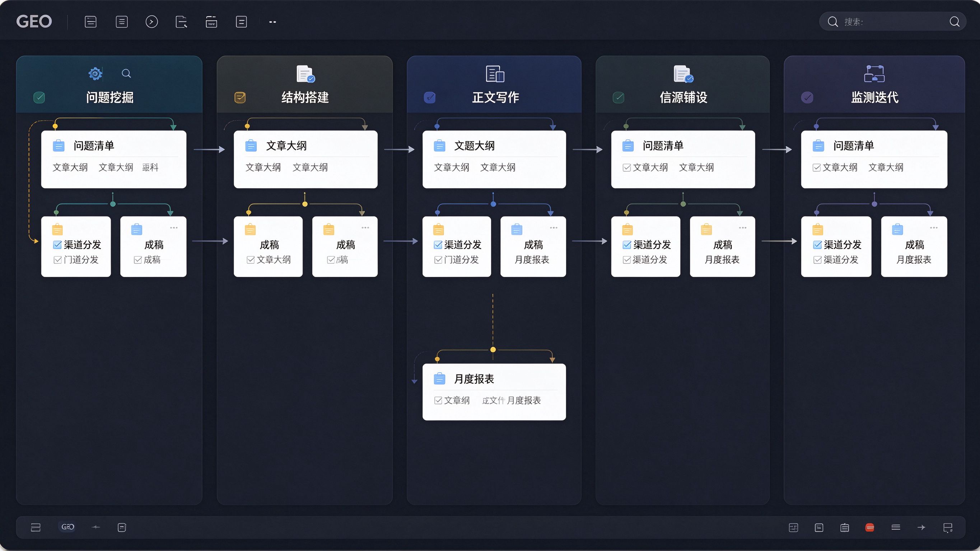
Task: Toggle the yellow status box beside 结构搭建
Action: coord(240,98)
